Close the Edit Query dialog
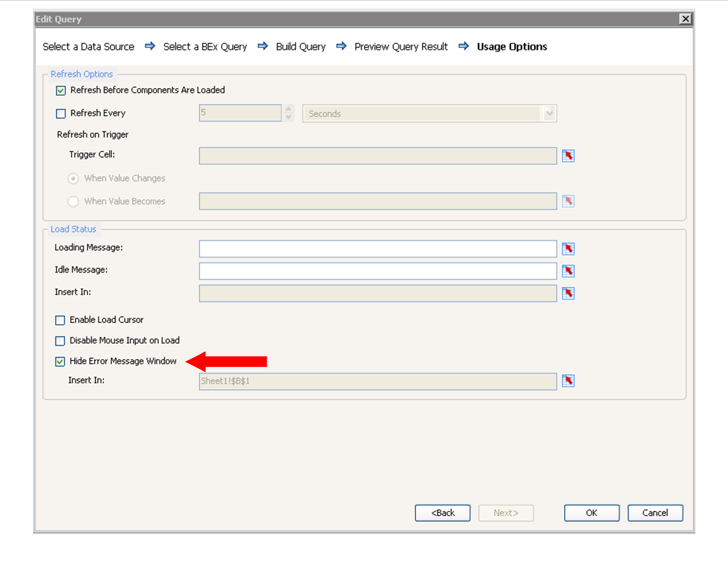Image resolution: width=728 pixels, height=563 pixels. pyautogui.click(x=685, y=19)
